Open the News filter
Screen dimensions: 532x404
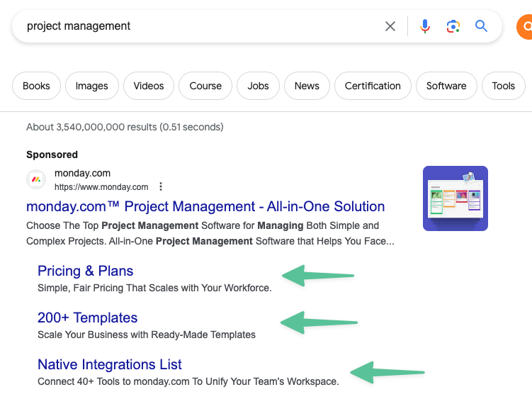click(307, 86)
